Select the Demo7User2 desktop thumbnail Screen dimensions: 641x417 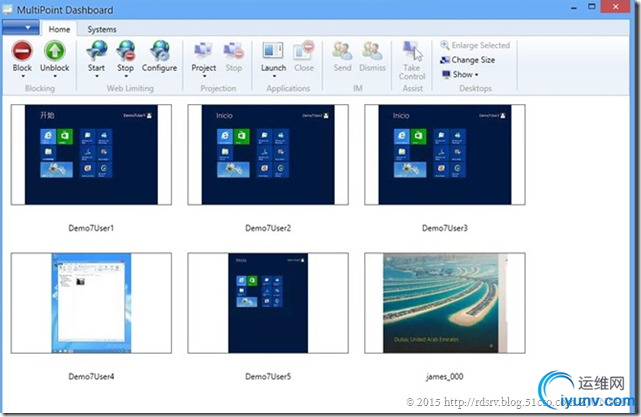268,155
